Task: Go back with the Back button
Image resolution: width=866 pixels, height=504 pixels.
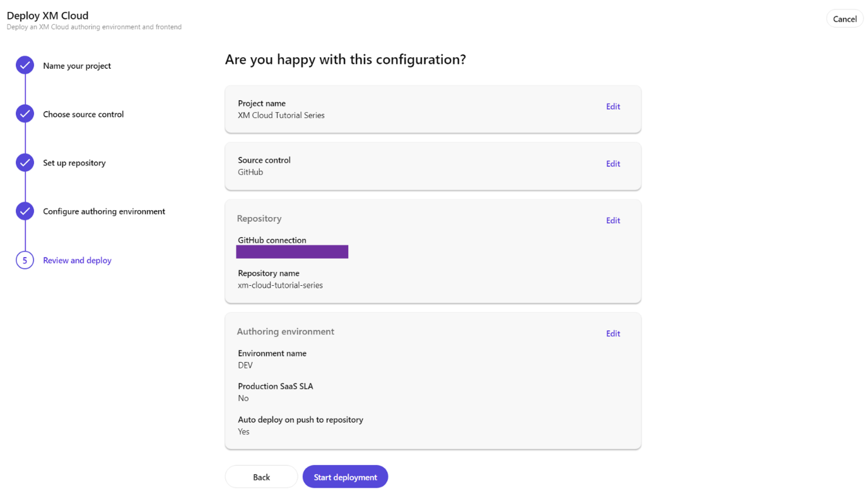Action: tap(261, 477)
